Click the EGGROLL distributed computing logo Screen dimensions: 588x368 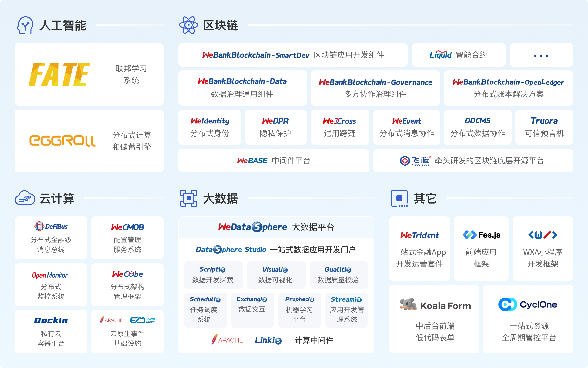tap(62, 140)
